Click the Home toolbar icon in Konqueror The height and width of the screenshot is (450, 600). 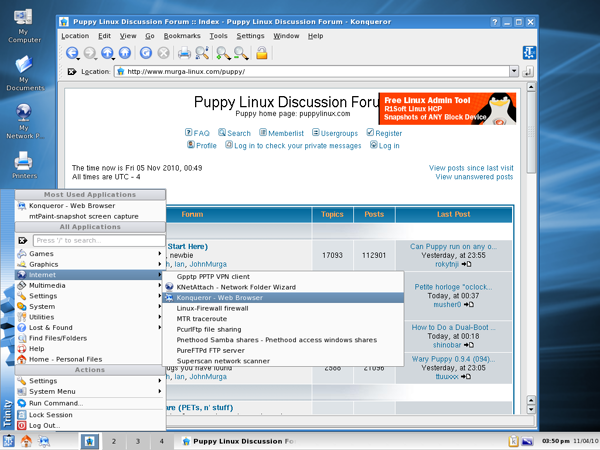pos(125,53)
